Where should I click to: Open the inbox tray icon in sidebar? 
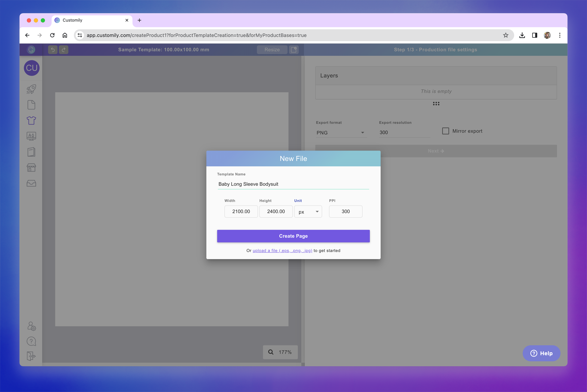[31, 183]
